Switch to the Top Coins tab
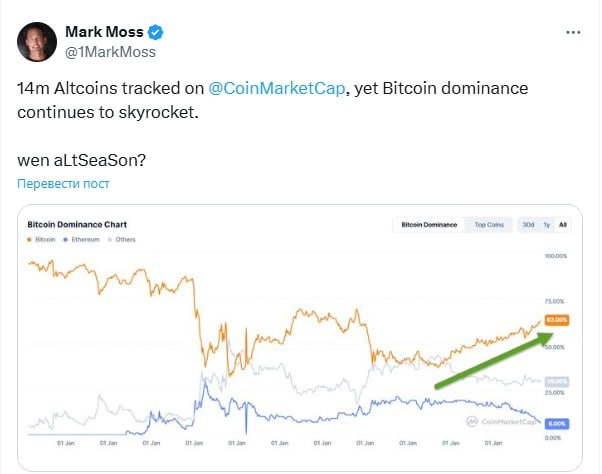This screenshot has width=602, height=474. [490, 225]
